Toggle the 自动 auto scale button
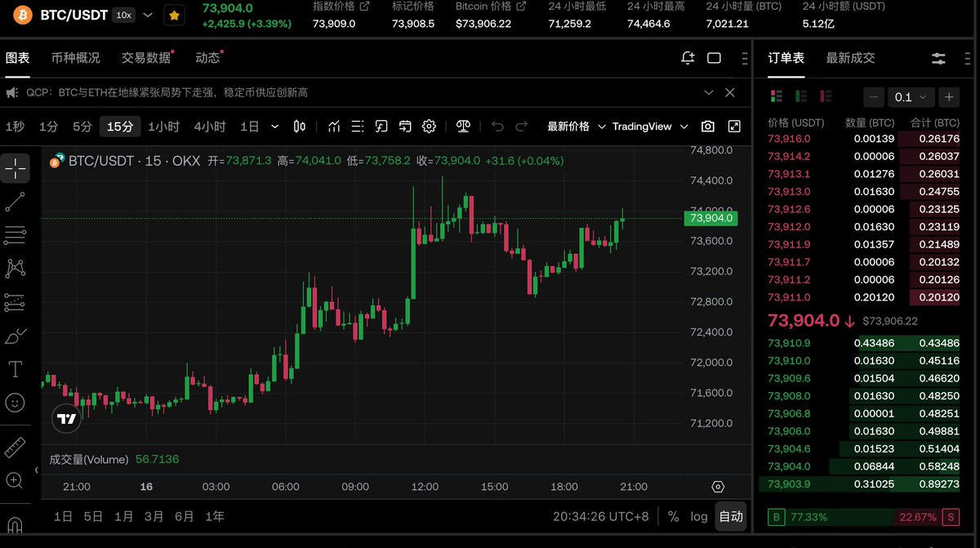980x548 pixels. click(x=730, y=516)
